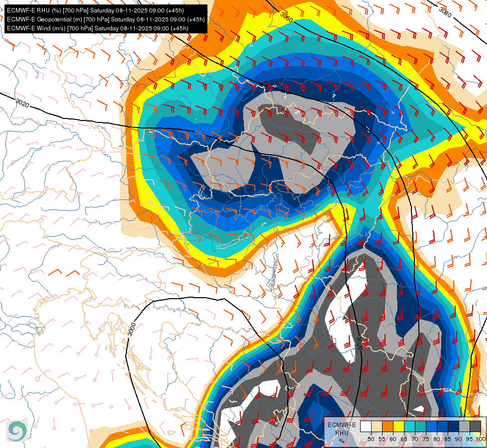Click the legend label ECMWF-E

tap(342, 425)
